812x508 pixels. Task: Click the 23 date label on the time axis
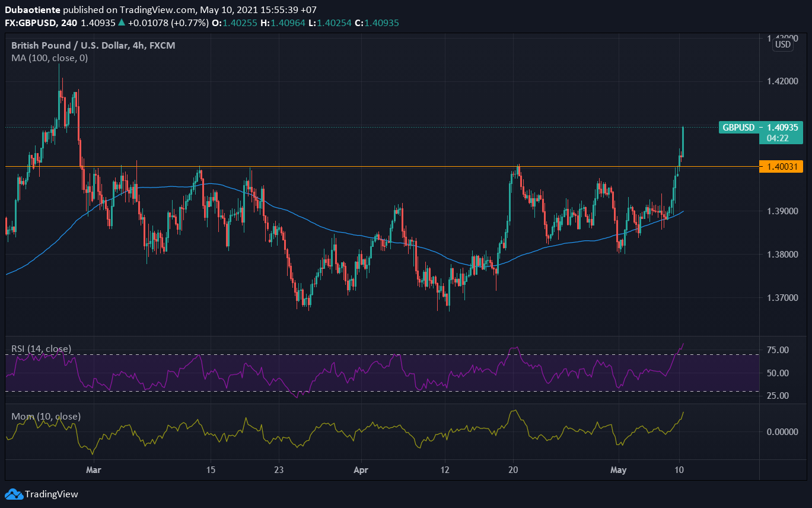(x=279, y=469)
